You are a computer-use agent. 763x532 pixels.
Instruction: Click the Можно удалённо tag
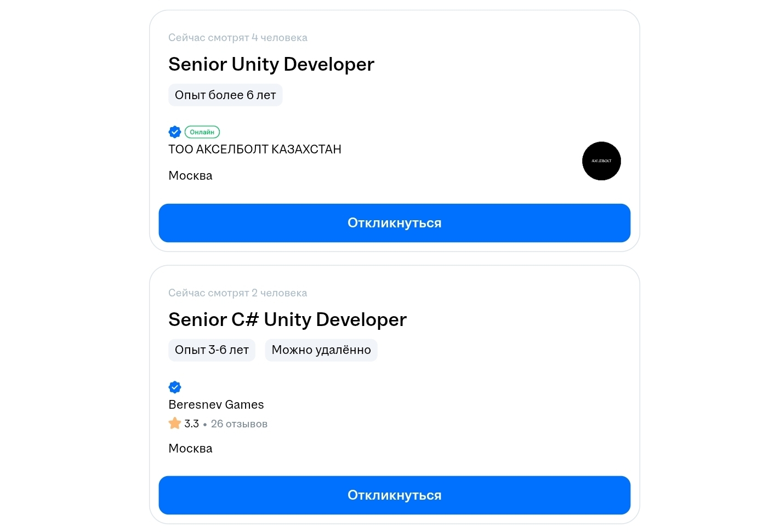coord(321,350)
